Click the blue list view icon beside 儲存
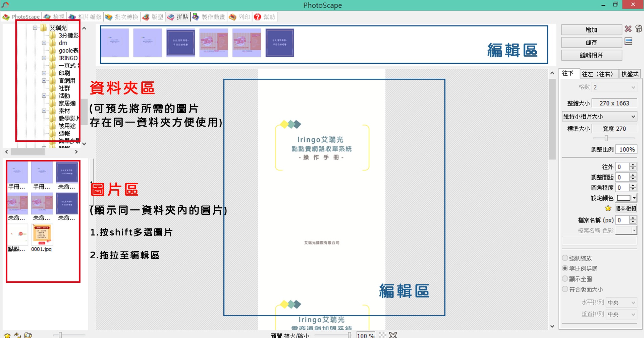Image resolution: width=644 pixels, height=338 pixels. pos(629,42)
